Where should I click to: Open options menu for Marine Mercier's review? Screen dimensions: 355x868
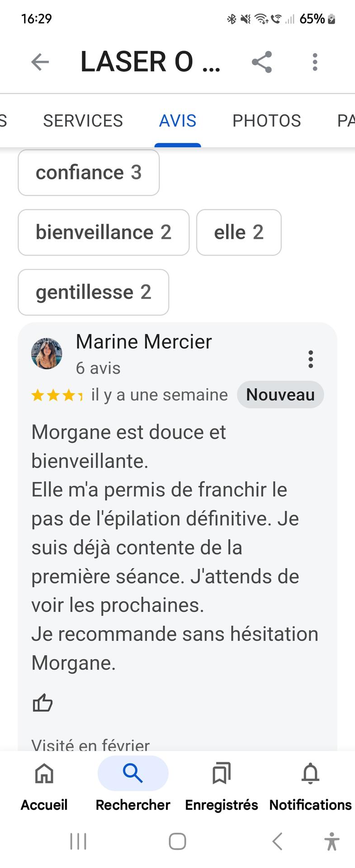[311, 359]
